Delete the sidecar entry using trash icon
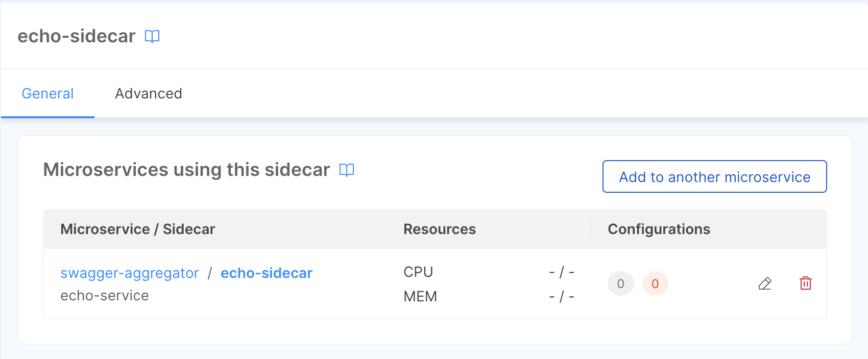868x359 pixels. click(x=806, y=284)
